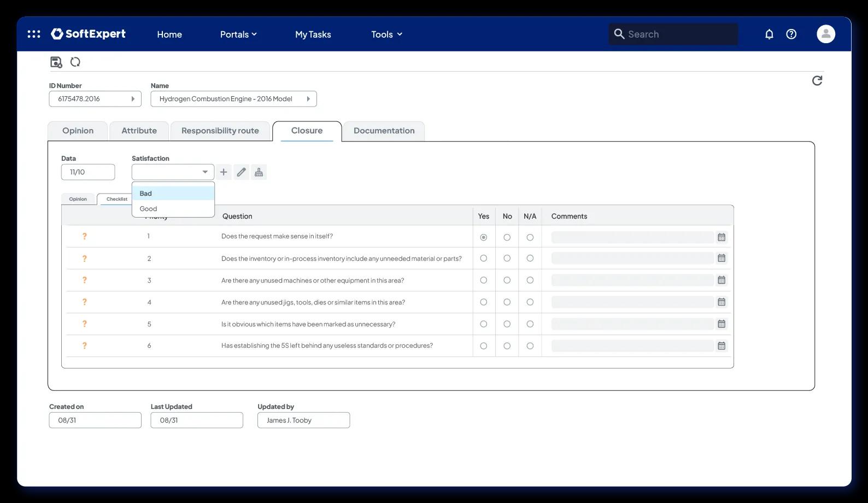The image size is (868, 503).
Task: Select N/A for question 6
Action: (x=530, y=346)
